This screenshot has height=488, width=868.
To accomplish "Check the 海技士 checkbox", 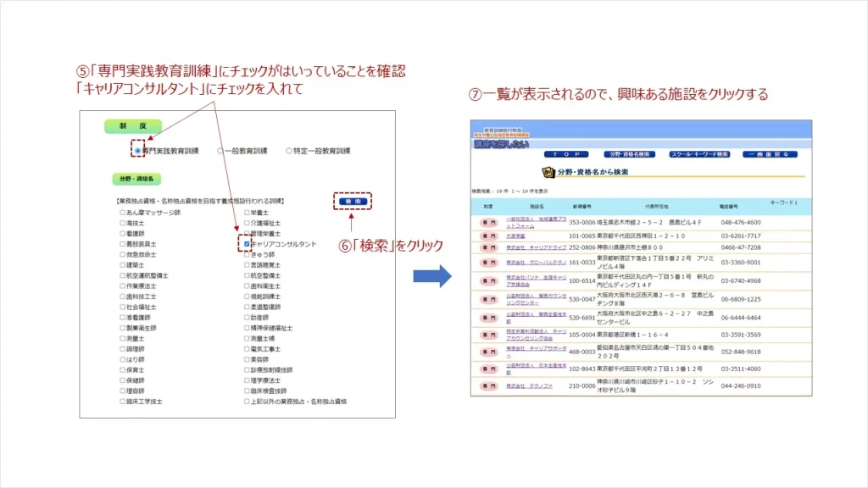I will [x=122, y=223].
